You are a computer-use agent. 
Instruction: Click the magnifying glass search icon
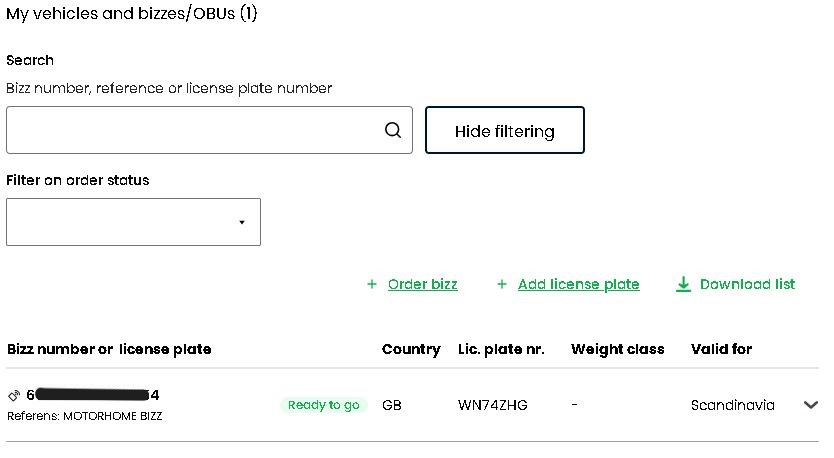[393, 130]
